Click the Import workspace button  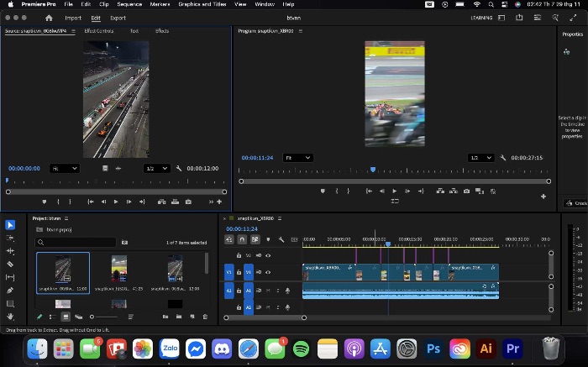[73, 18]
